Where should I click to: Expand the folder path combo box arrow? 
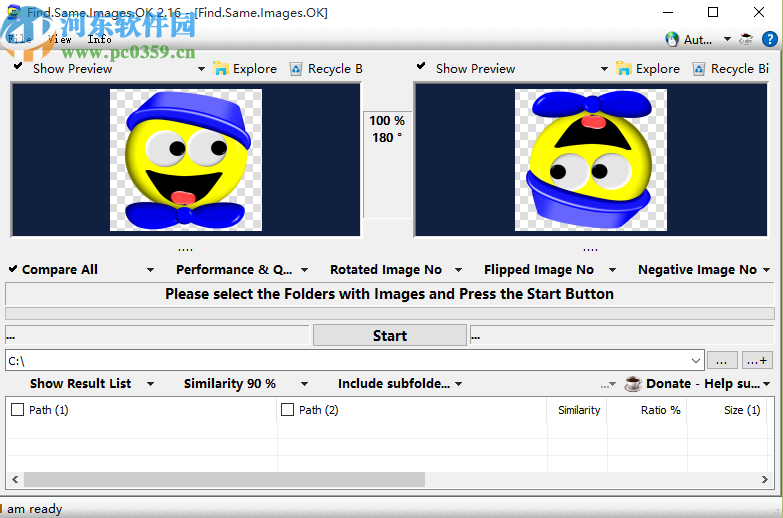pos(696,361)
